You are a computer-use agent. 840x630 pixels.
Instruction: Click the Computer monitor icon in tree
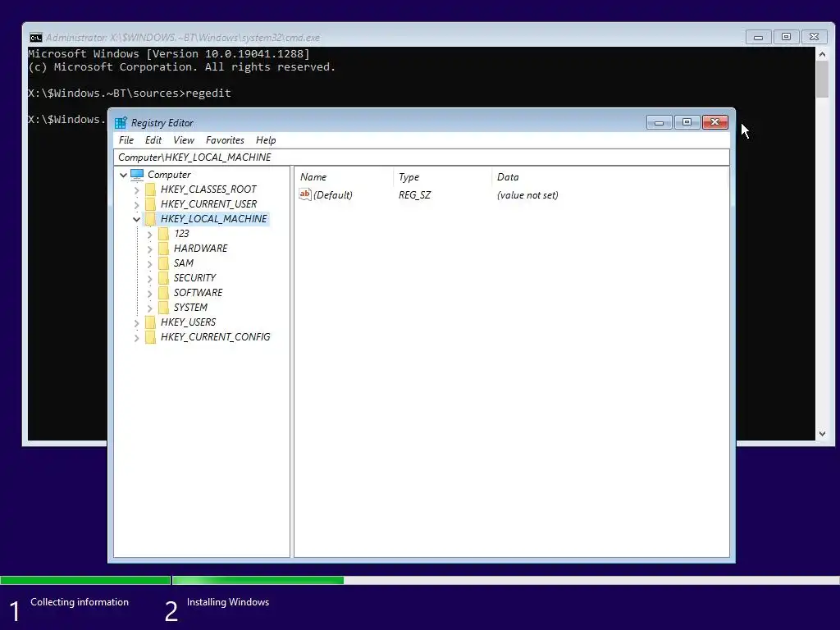[x=137, y=175]
